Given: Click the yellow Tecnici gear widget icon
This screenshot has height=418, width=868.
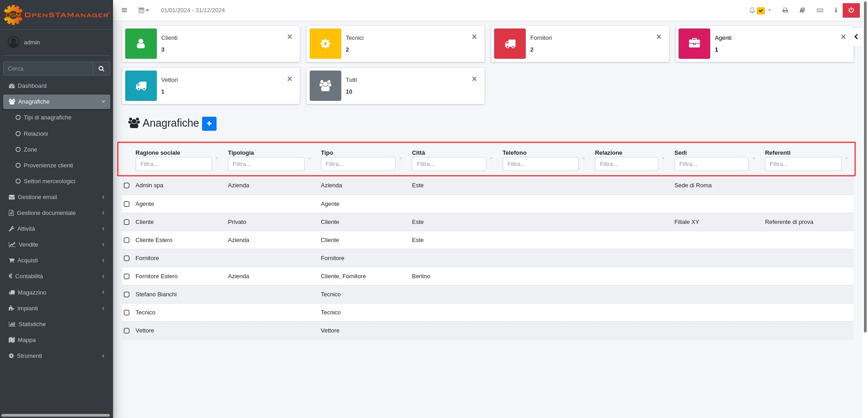Looking at the screenshot, I should pos(325,44).
